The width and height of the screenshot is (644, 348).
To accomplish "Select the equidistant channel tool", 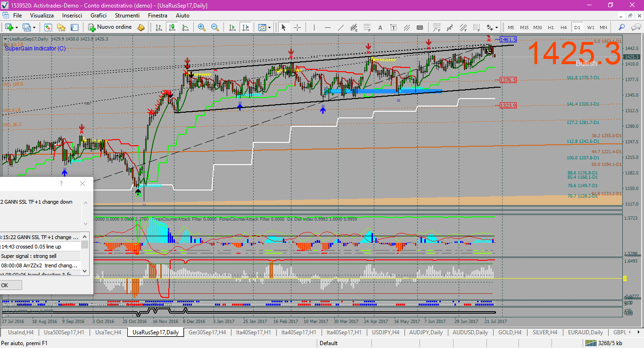I will pyautogui.click(x=354, y=27).
